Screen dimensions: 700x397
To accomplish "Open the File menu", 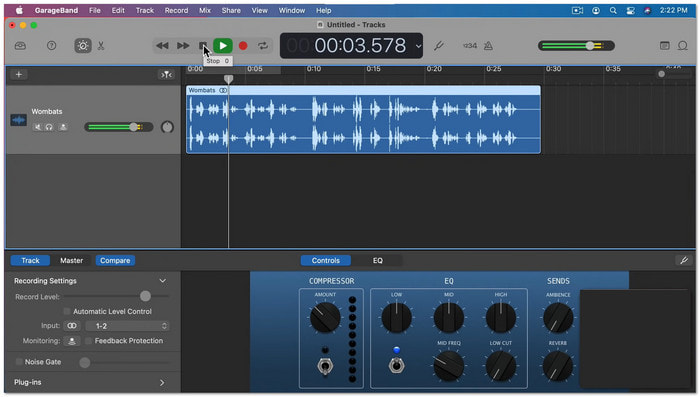I will 95,10.
